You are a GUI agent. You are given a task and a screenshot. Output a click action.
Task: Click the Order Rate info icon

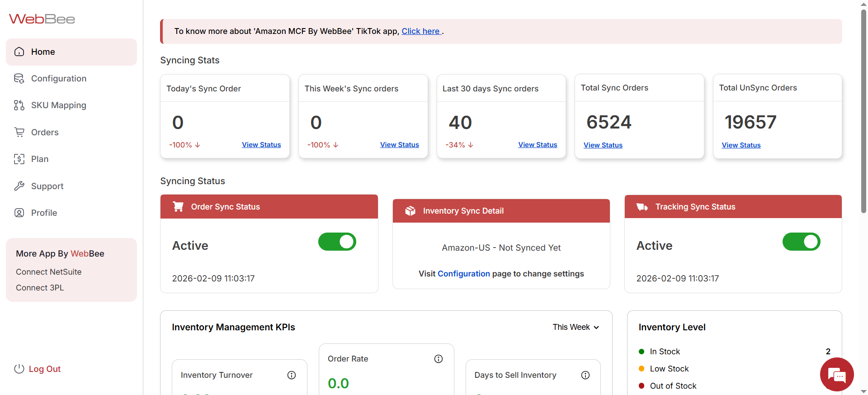tap(438, 359)
